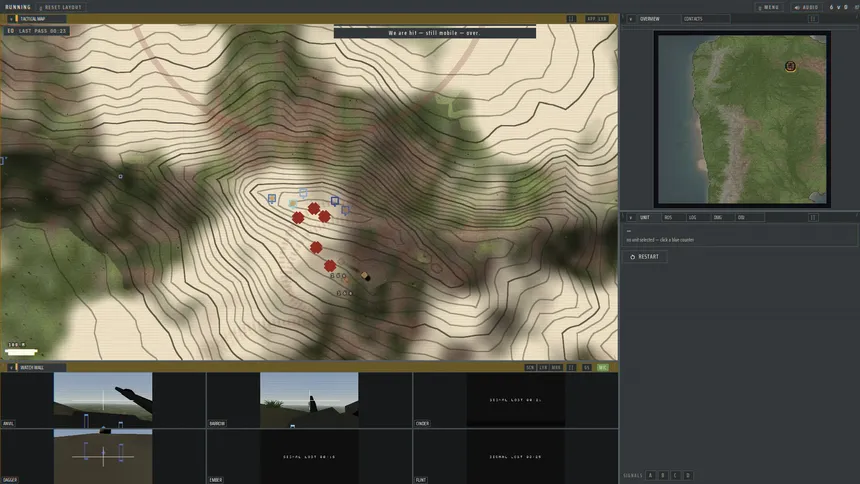The image size is (860, 484).
Task: Send signal C
Action: 675,475
